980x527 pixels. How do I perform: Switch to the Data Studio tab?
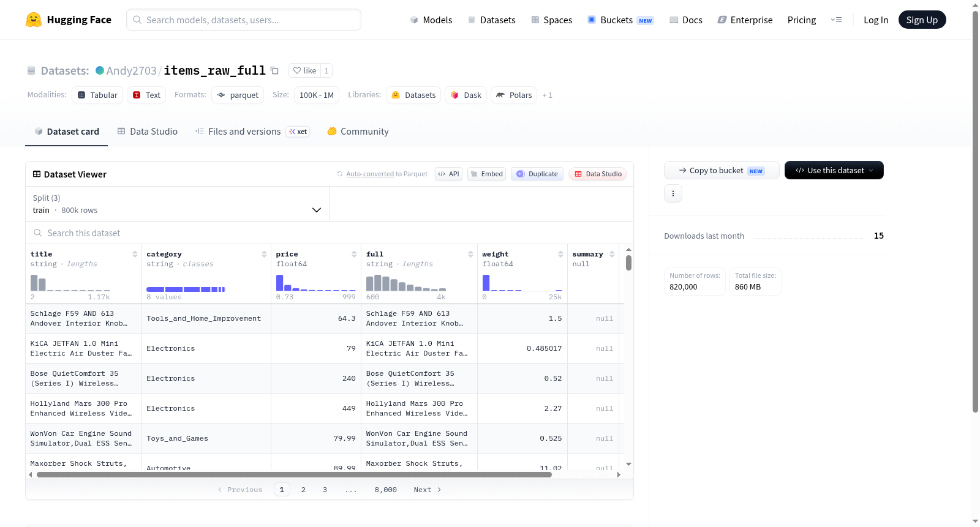(x=148, y=132)
